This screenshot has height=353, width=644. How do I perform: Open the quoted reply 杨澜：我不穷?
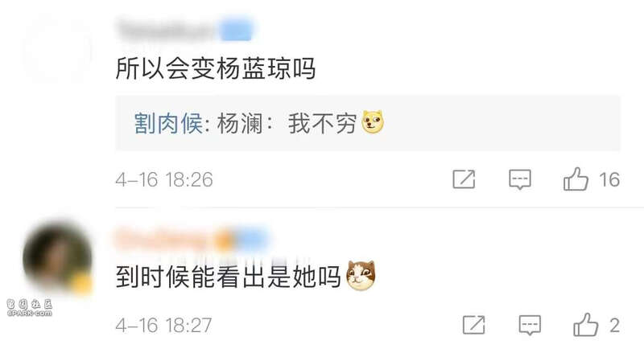pos(368,123)
